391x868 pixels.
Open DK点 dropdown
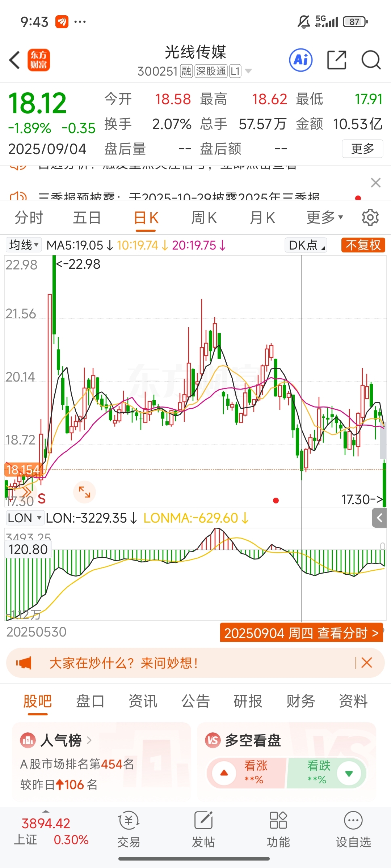[306, 245]
